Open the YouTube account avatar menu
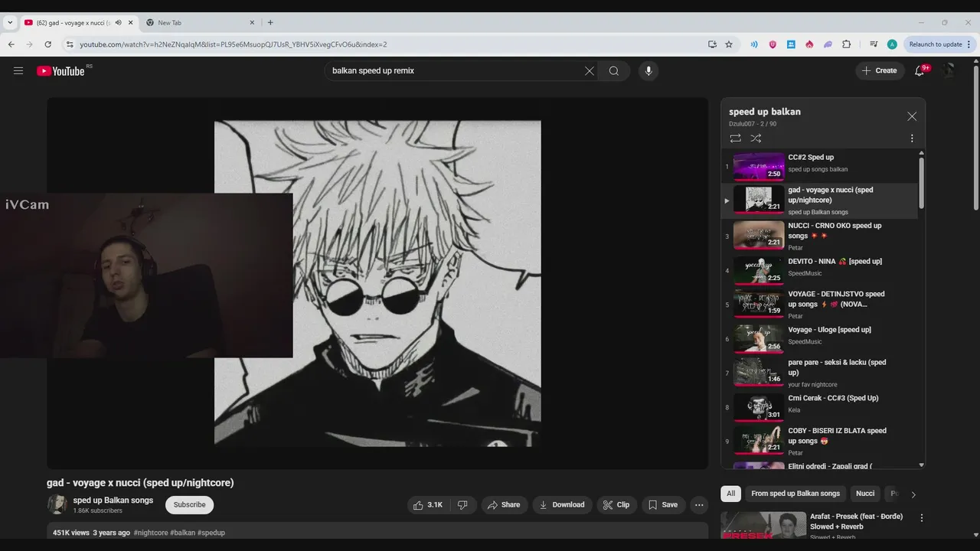The width and height of the screenshot is (980, 551). pos(949,71)
